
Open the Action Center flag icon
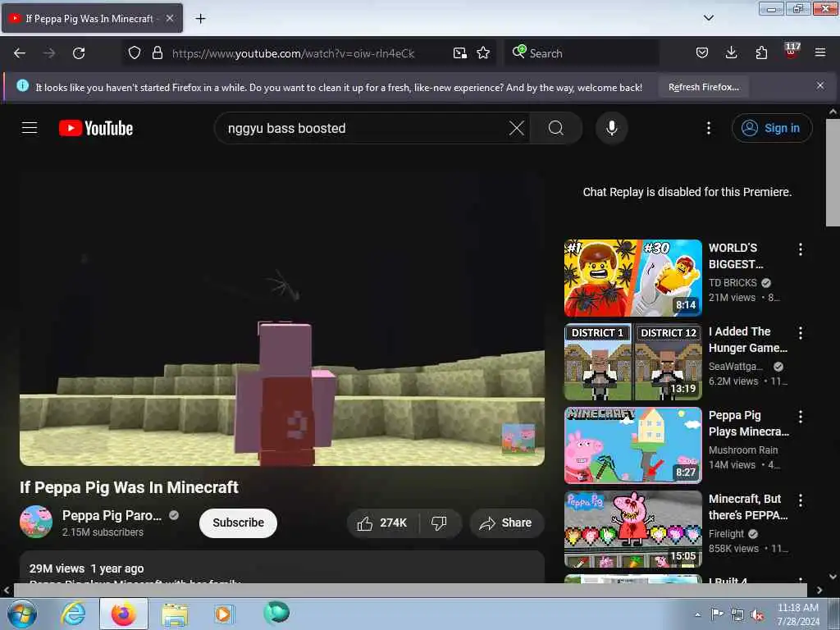[717, 614]
